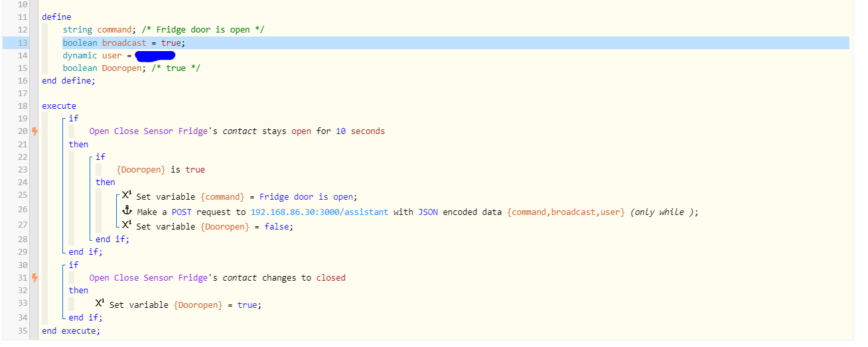868x347 pixels.
Task: Click '{command,broadcast,user}' JSON data text
Action: point(566,212)
